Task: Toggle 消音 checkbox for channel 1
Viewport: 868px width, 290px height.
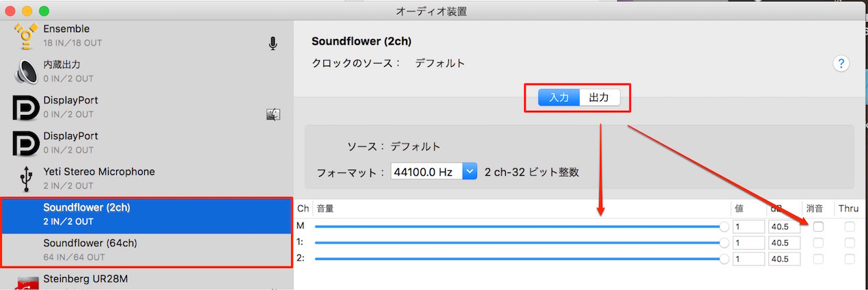Action: coord(818,242)
